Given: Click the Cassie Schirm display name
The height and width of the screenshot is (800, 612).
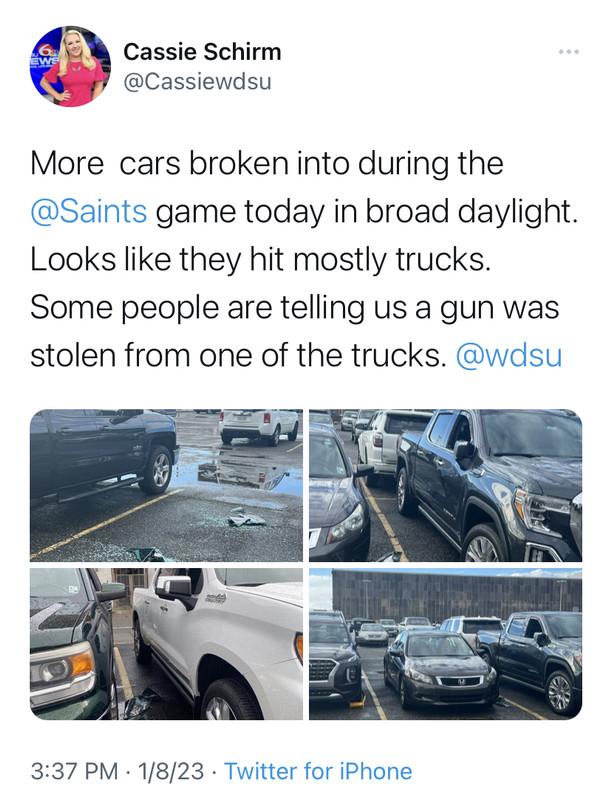Looking at the screenshot, I should pyautogui.click(x=202, y=52).
